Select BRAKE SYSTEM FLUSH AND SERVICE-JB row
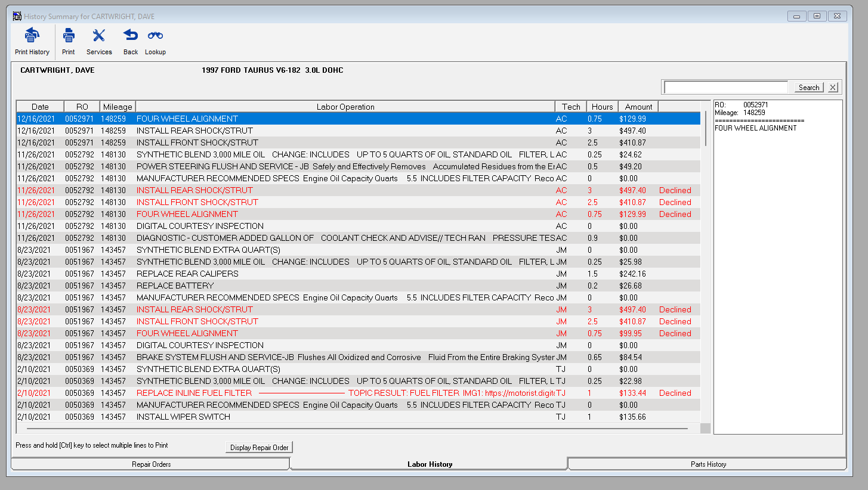This screenshot has height=490, width=868. point(358,357)
